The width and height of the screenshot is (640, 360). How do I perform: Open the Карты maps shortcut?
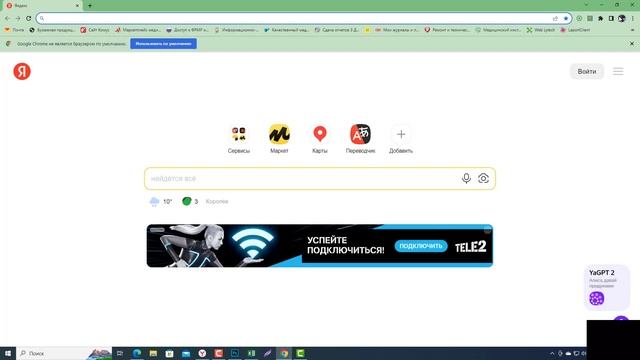(320, 139)
